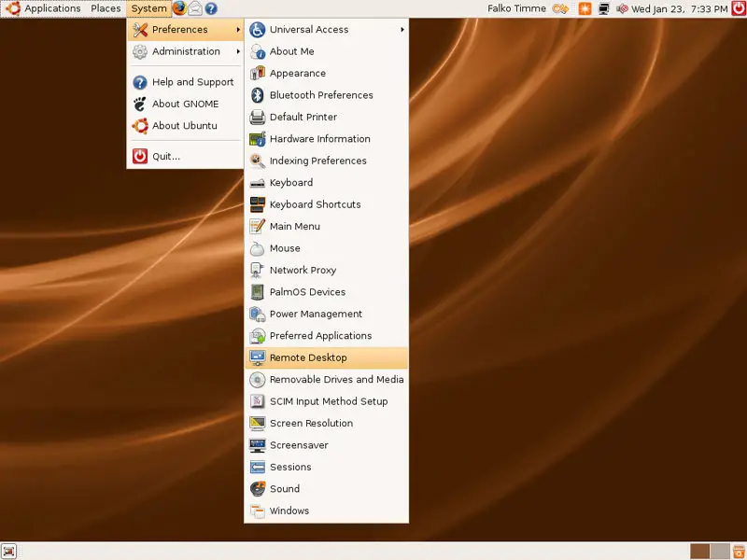Viewport: 747px width, 560px height.
Task: Click the SCIM Input Method Setup icon
Action: (x=258, y=401)
